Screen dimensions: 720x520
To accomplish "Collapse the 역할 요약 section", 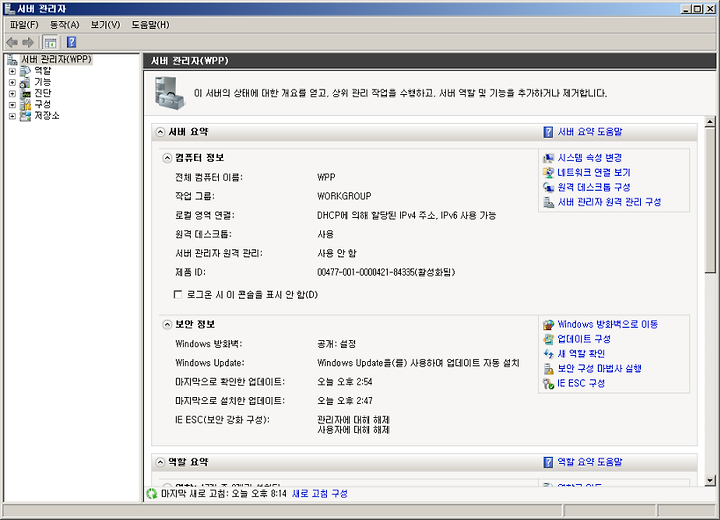I will click(x=160, y=462).
